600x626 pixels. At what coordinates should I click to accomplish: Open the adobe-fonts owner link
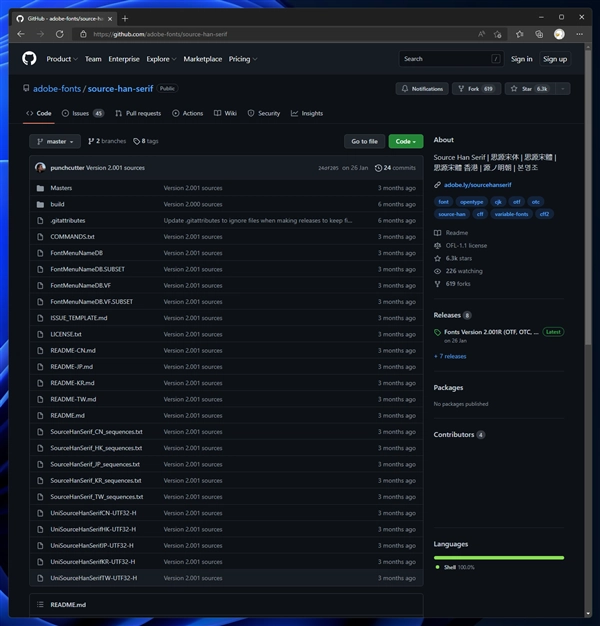(57, 89)
